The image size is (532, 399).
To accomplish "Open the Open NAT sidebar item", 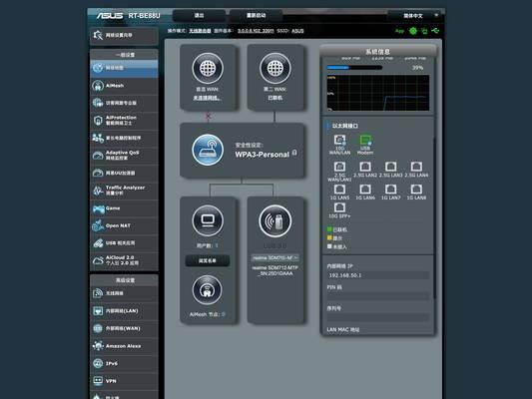I will [124, 225].
